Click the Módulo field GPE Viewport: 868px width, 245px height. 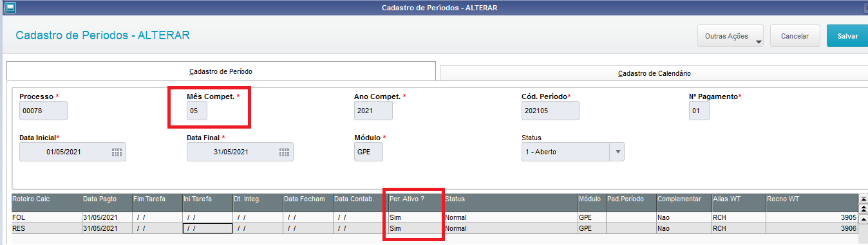(368, 152)
